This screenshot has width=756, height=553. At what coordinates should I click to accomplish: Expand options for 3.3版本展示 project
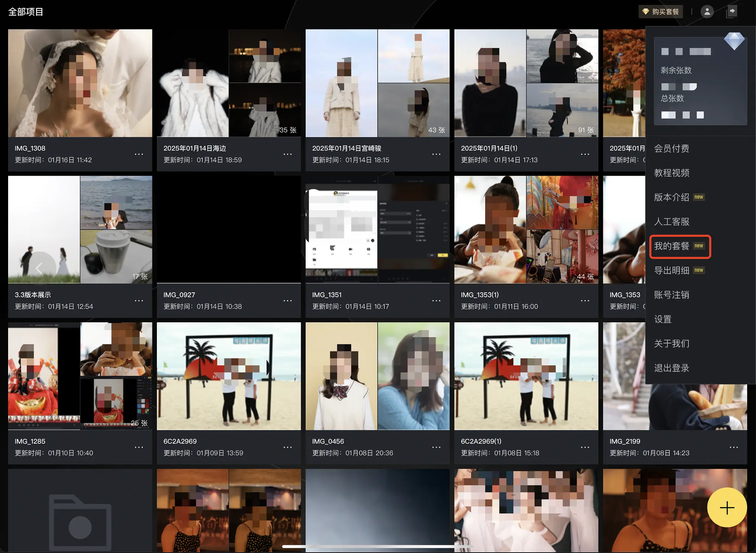point(139,300)
